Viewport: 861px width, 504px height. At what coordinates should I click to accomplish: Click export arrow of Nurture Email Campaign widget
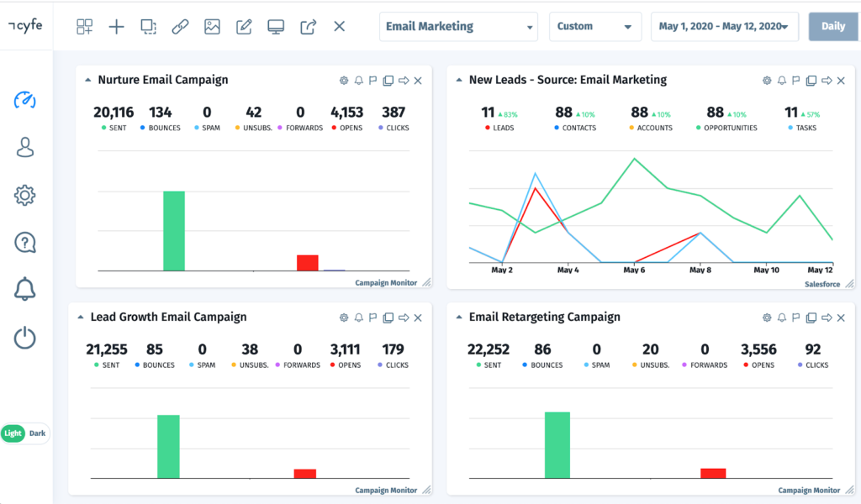404,81
